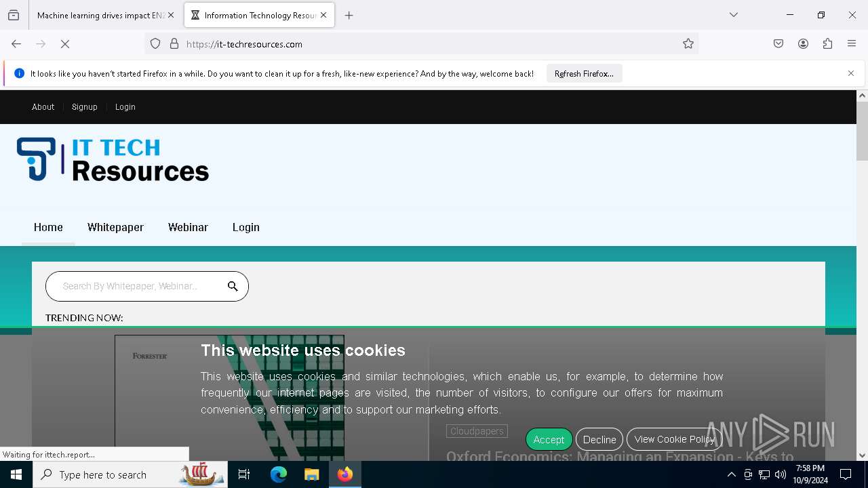This screenshot has height=488, width=868.
Task: Go back one page in Firefox
Action: click(16, 44)
